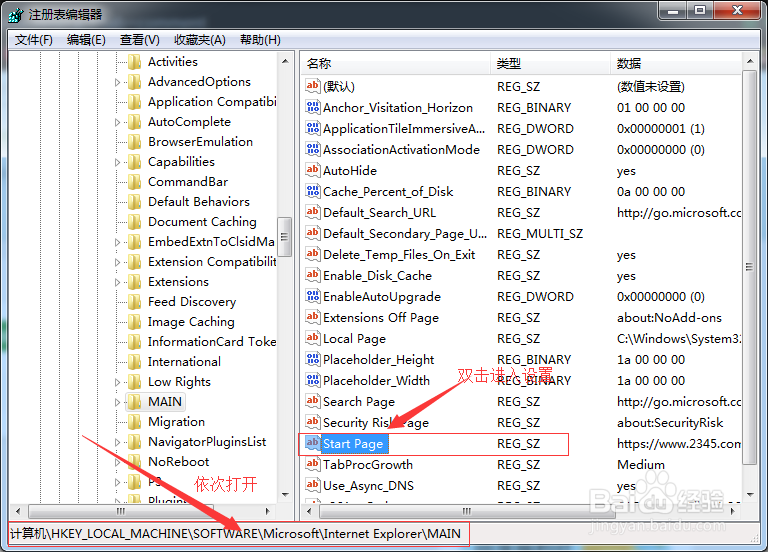Click the string icon of Delete_Temp_Files_On_Exit
Screen dimensions: 768x552
[x=312, y=255]
